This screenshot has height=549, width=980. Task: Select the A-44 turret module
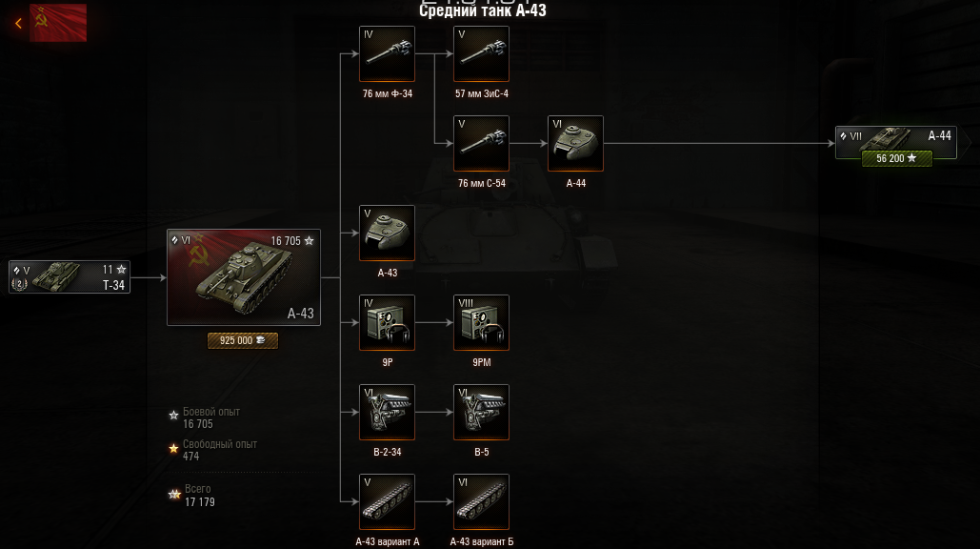[x=575, y=143]
